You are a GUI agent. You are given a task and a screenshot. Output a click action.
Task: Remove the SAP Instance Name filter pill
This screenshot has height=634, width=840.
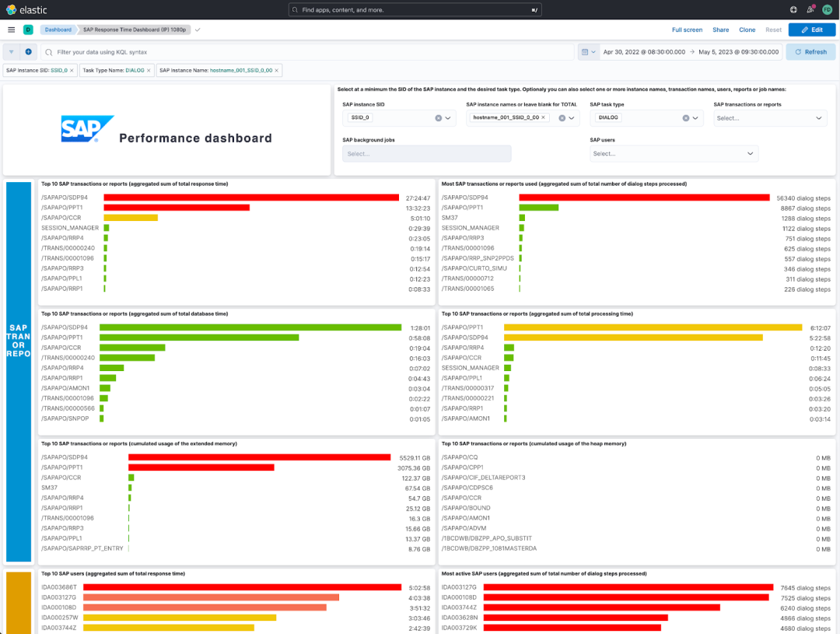[x=276, y=71]
